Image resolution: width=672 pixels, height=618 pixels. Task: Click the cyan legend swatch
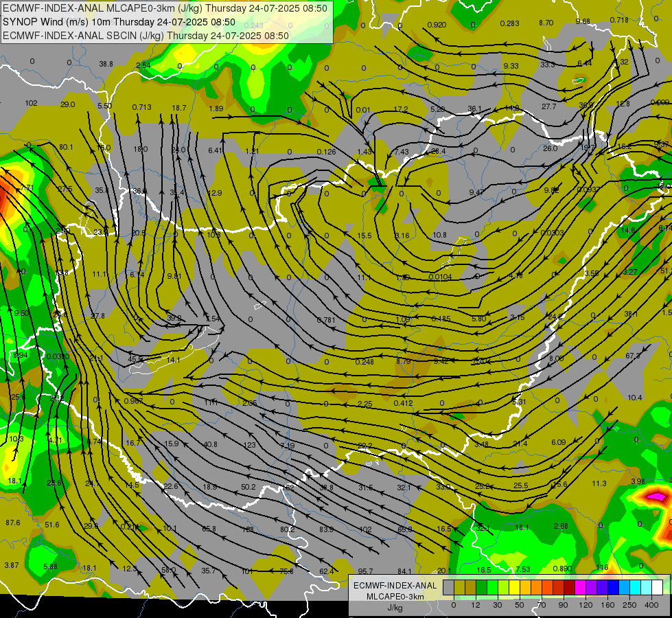click(x=636, y=587)
